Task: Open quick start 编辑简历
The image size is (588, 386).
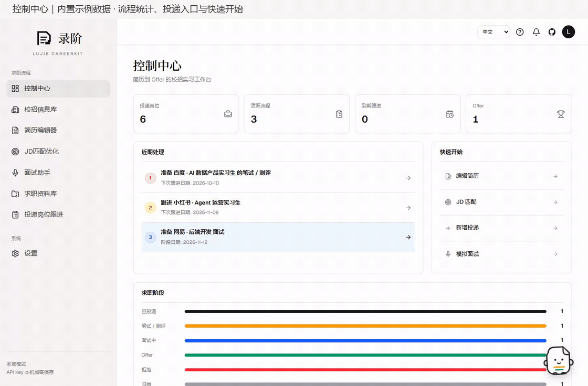Action: click(x=501, y=176)
